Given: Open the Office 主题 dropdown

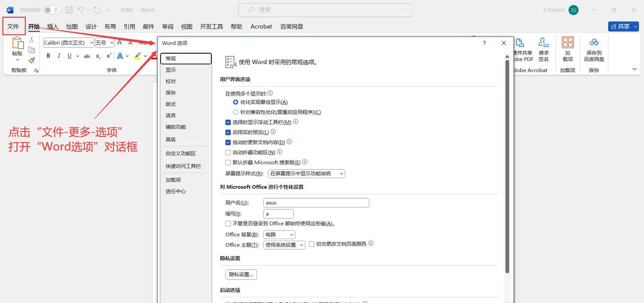Looking at the screenshot, I should coord(284,245).
